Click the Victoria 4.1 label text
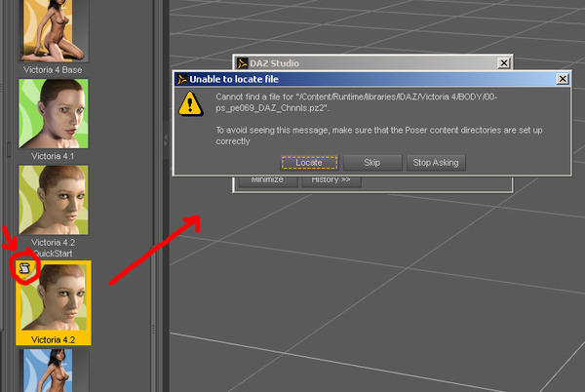 click(53, 156)
